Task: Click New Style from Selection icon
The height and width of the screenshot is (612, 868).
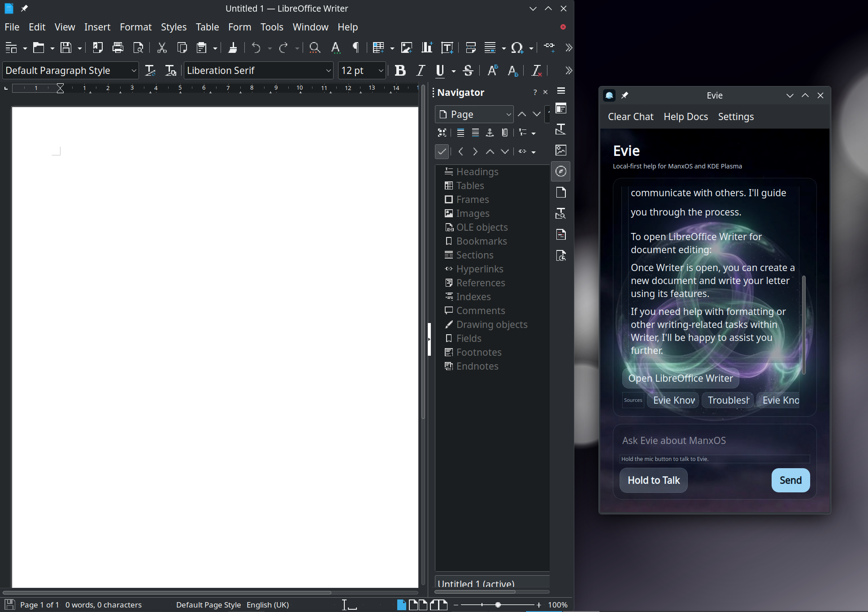Action: [171, 70]
